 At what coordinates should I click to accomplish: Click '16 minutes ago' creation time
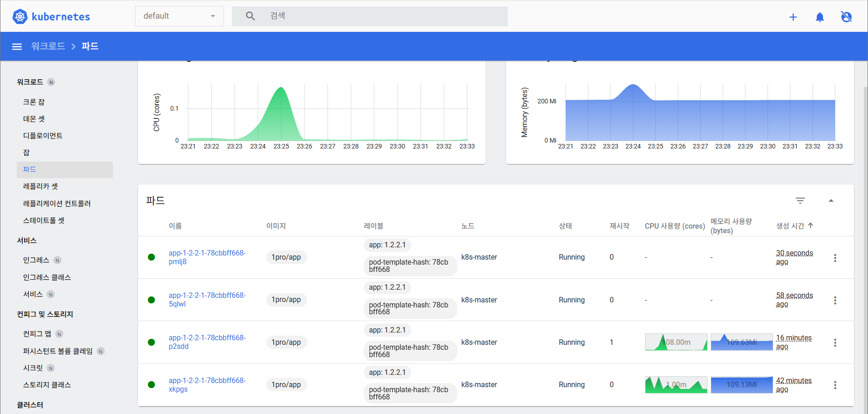(x=794, y=342)
